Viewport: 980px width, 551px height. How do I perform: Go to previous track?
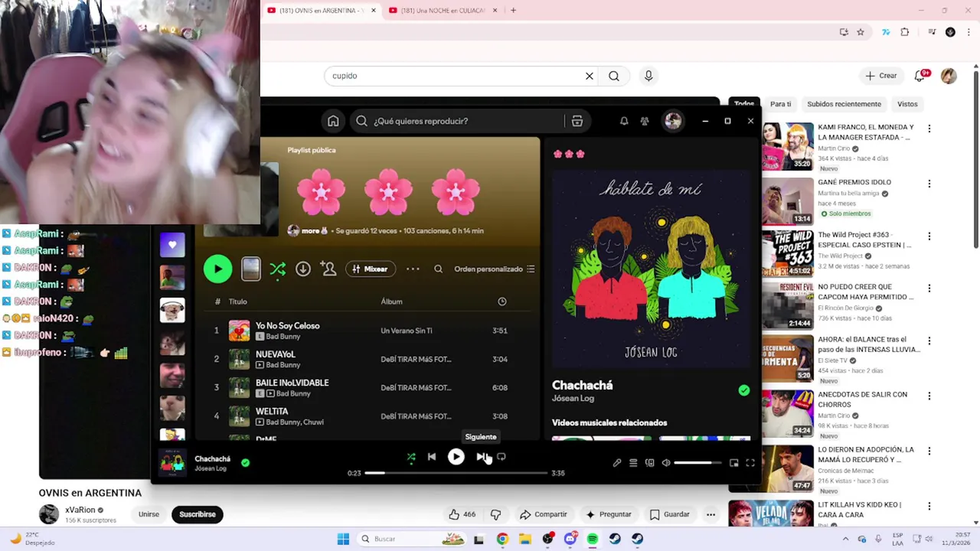point(432,457)
